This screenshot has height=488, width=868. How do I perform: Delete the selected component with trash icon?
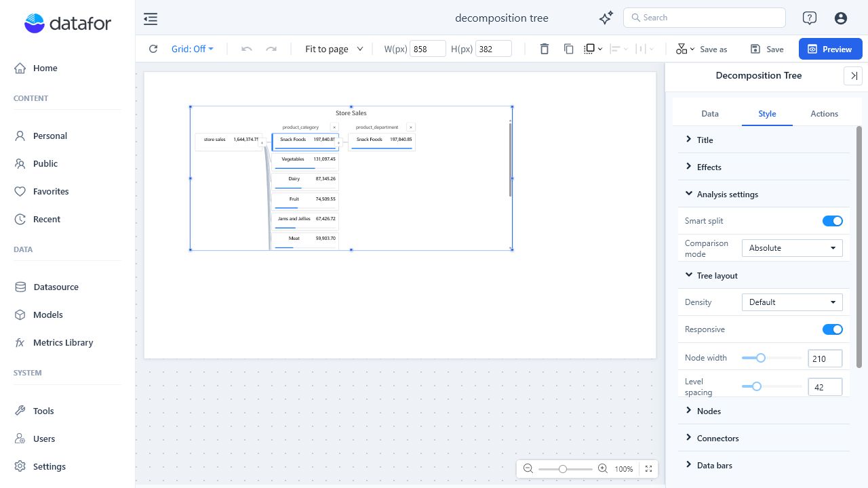(544, 49)
